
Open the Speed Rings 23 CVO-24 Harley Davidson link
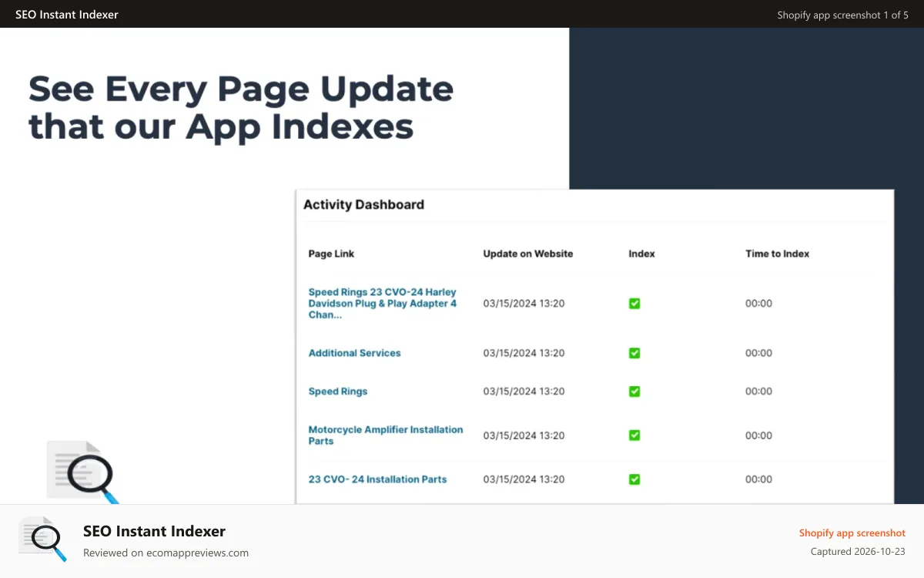(383, 304)
